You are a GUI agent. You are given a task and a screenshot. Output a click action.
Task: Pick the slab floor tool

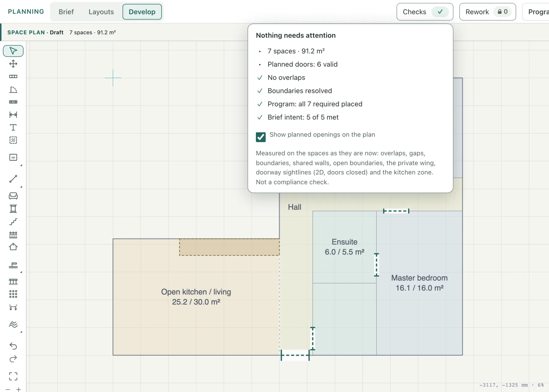point(13,265)
